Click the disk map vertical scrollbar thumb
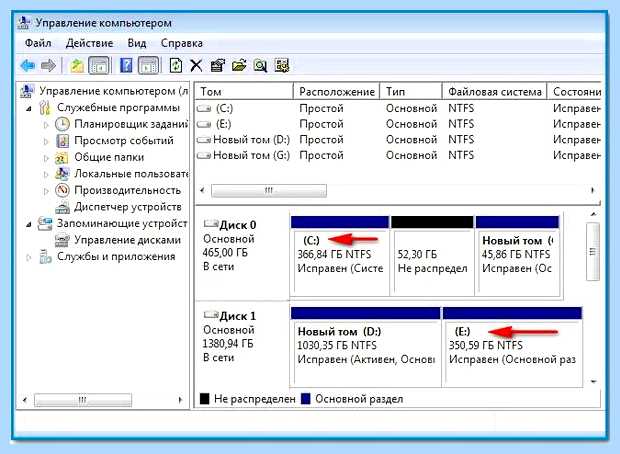The image size is (620, 454). pos(593,252)
